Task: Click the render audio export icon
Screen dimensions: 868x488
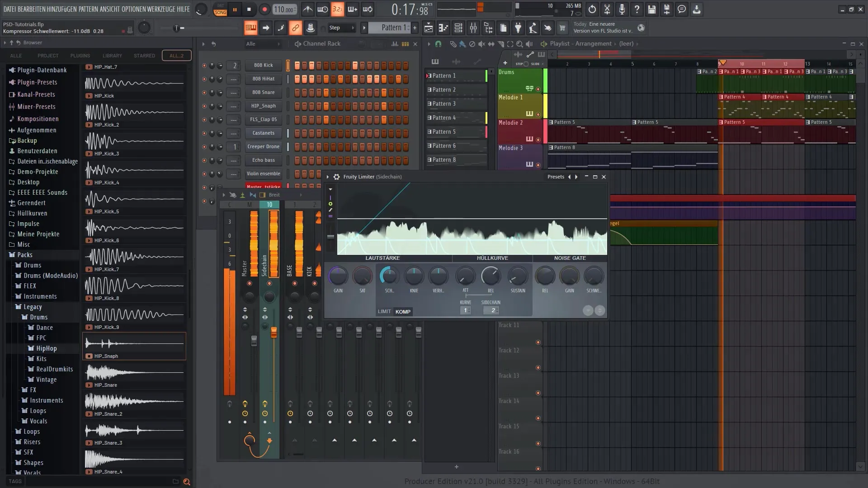Action: click(667, 9)
